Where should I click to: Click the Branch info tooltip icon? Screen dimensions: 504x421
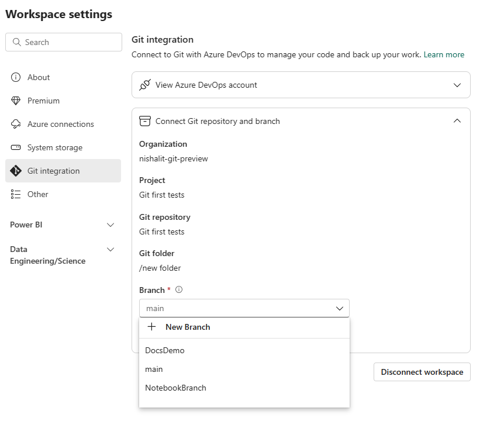coord(179,289)
